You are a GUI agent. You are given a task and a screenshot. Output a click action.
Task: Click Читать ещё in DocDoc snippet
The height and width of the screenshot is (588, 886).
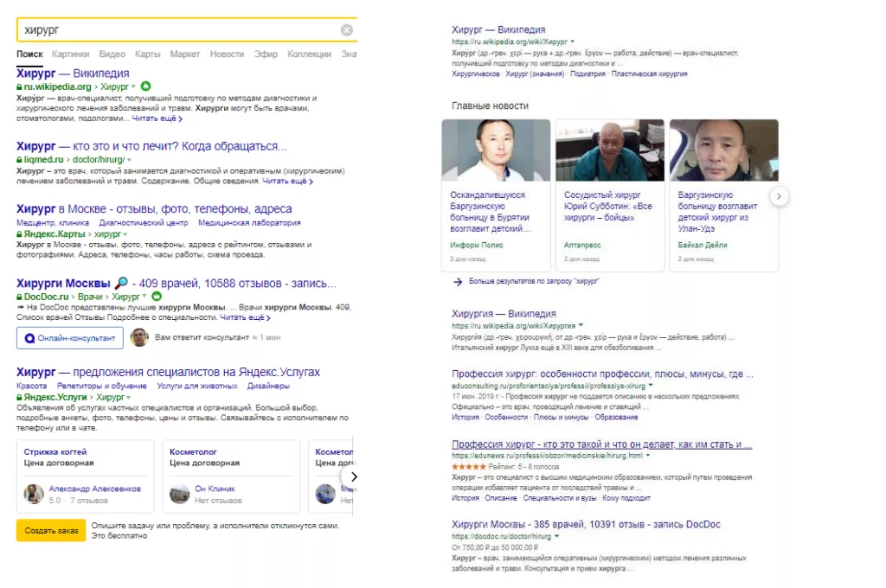tap(245, 317)
